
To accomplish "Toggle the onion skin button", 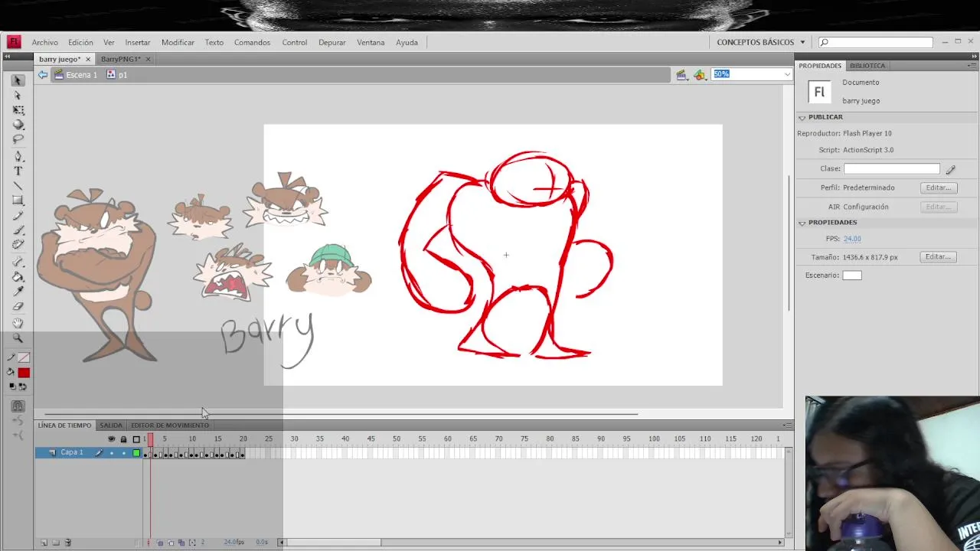I will (x=160, y=543).
